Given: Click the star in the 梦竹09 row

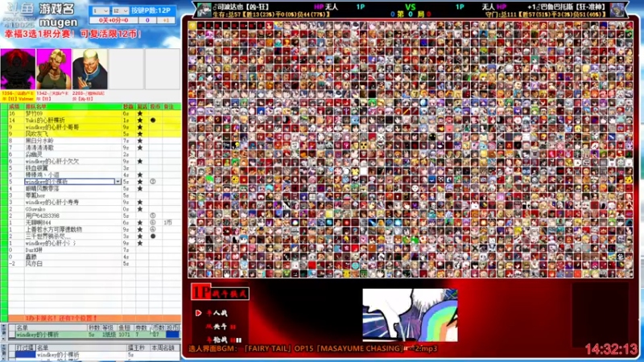Looking at the screenshot, I should [x=140, y=113].
